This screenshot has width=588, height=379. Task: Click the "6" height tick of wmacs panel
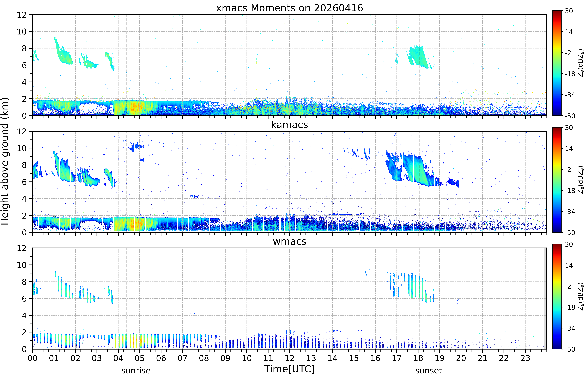pos(24,299)
